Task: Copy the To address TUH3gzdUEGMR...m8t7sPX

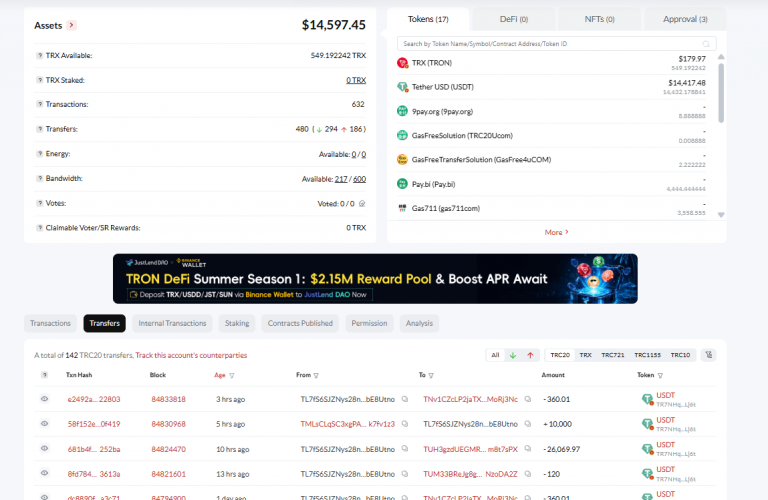Action: 528,448
